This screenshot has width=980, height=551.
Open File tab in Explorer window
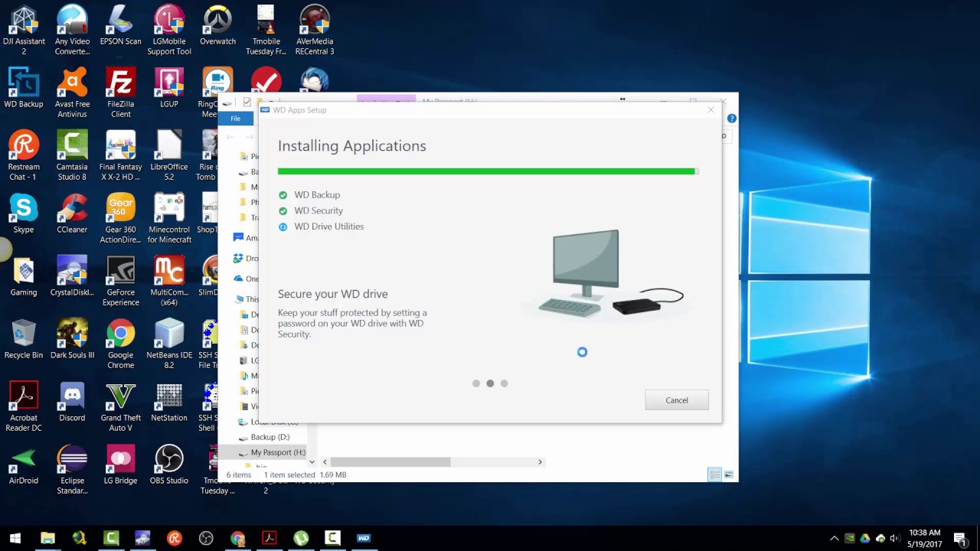[236, 119]
